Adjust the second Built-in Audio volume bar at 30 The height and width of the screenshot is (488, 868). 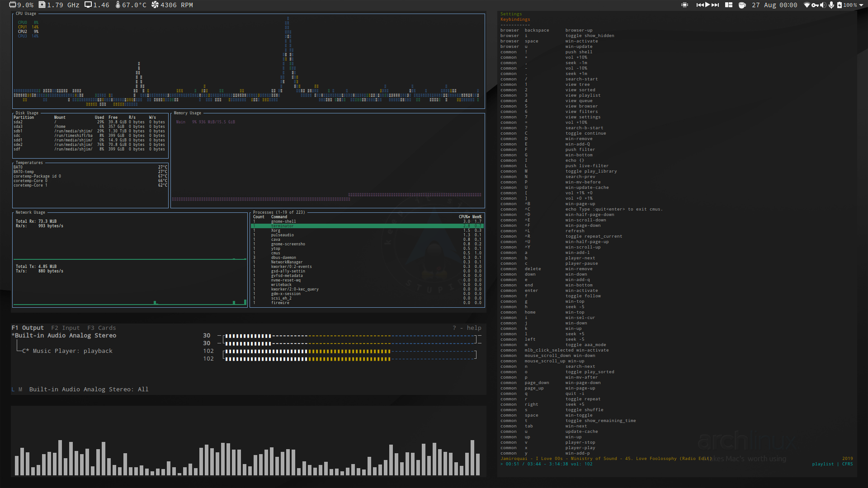click(350, 343)
